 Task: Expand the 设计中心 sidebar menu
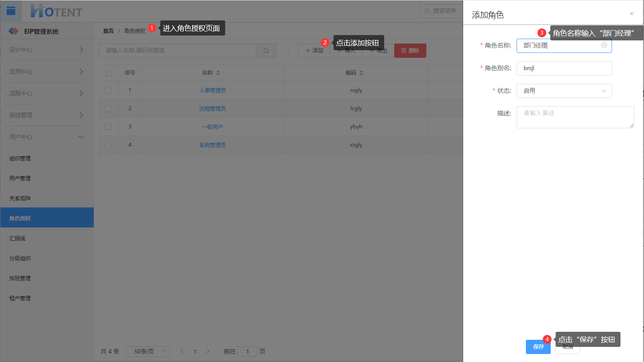tap(47, 50)
